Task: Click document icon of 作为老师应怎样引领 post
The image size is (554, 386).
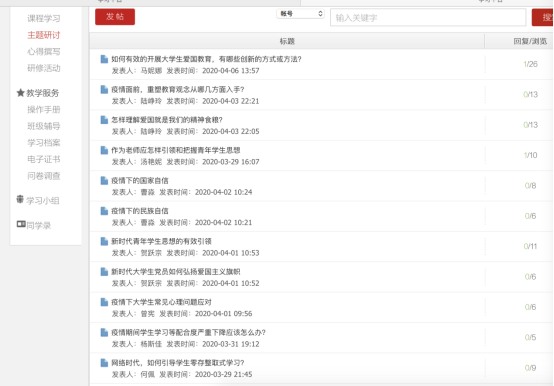Action: 104,150
